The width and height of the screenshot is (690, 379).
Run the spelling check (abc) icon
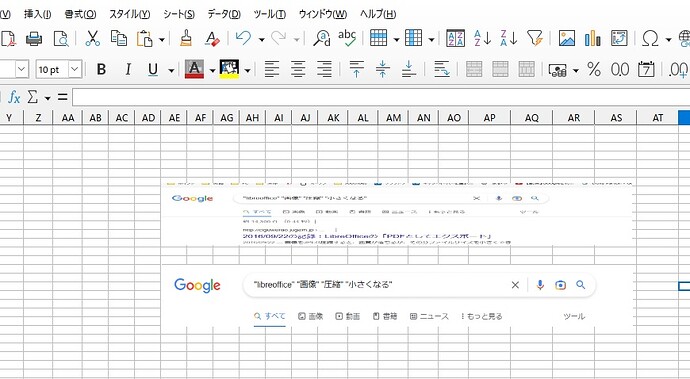click(347, 38)
